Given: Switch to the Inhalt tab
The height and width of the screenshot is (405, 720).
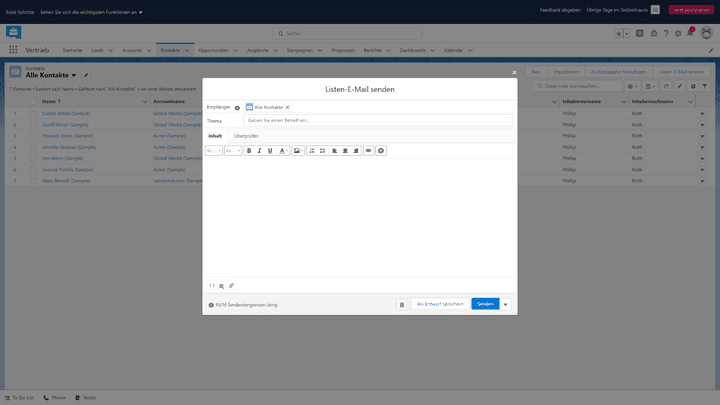Looking at the screenshot, I should [215, 136].
